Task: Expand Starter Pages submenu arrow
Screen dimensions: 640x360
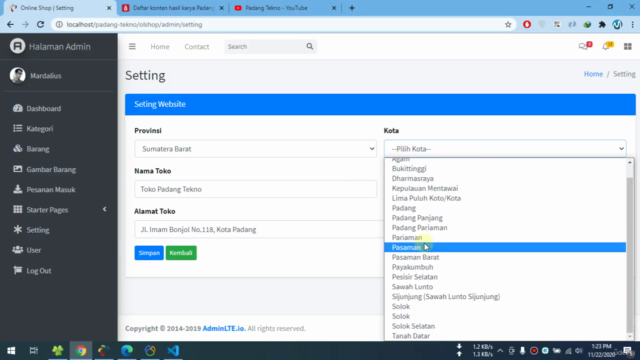Action: point(104,209)
